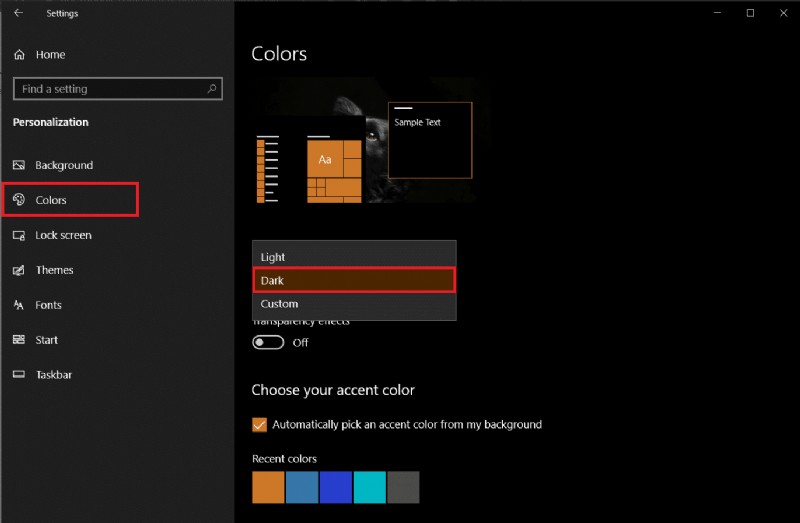The image size is (800, 523).
Task: Click the Fonts letter icon
Action: tap(19, 305)
